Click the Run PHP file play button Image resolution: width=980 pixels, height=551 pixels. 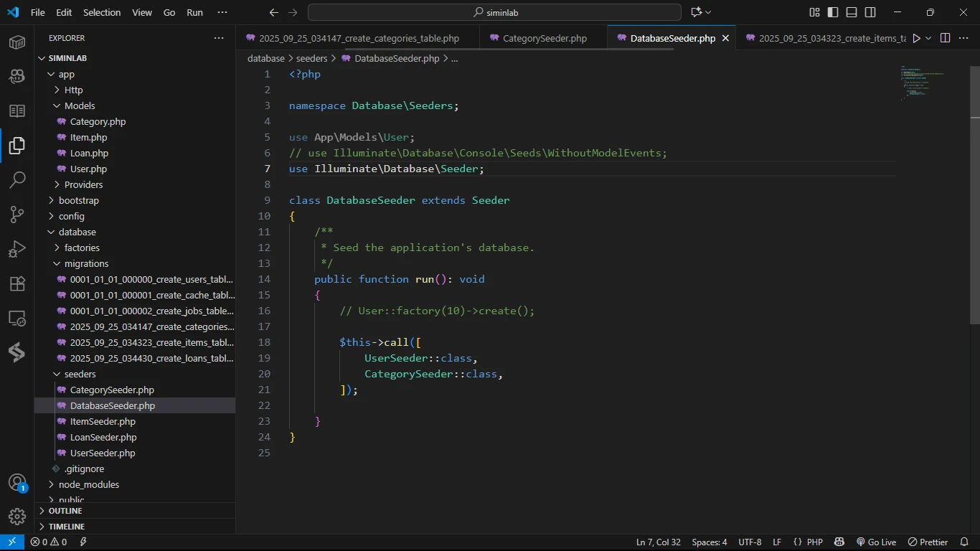click(x=916, y=38)
